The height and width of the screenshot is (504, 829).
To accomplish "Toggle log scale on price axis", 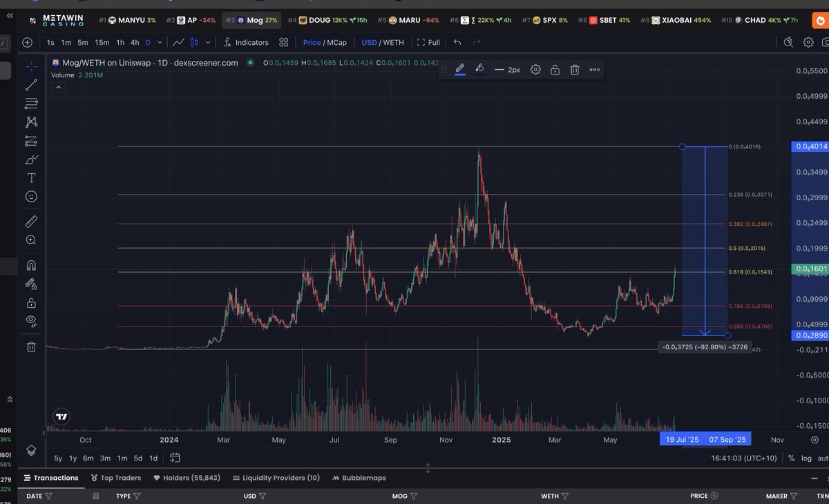I will tap(806, 458).
